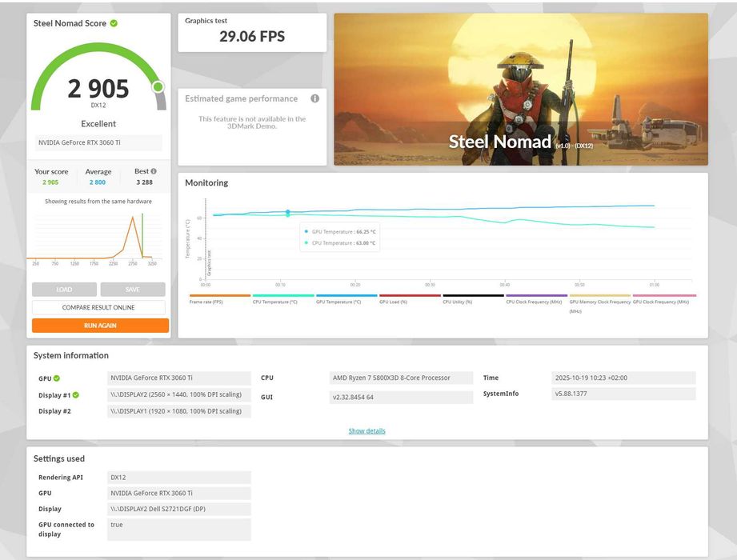
Task: Click the Steel Nomad banner image
Action: (521, 90)
